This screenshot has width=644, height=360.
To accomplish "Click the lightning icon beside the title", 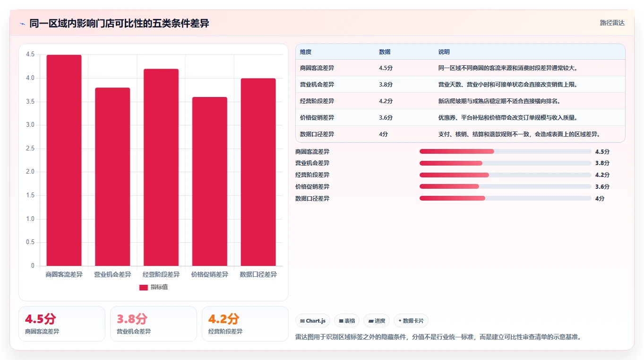I will coord(23,24).
